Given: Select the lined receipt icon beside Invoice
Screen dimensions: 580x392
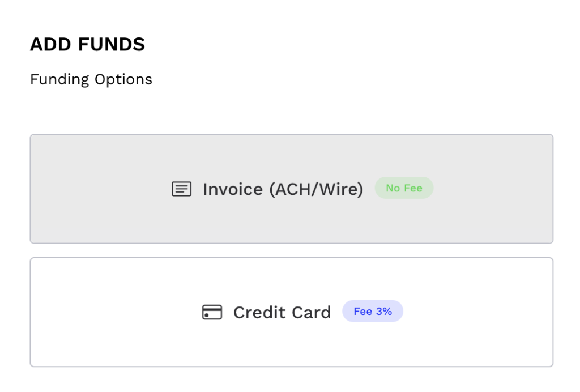Looking at the screenshot, I should (181, 189).
